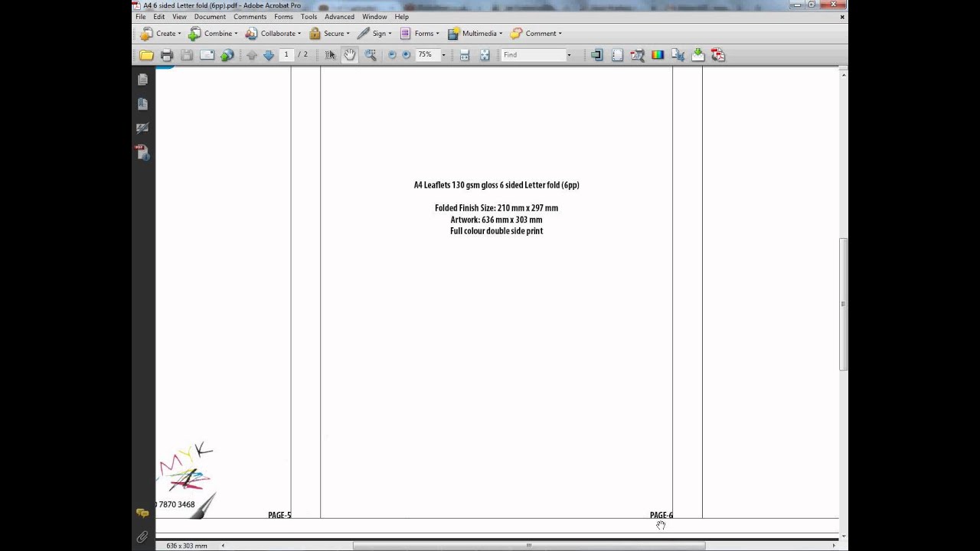This screenshot has height=551, width=980.
Task: Open the Comments menu
Action: (x=250, y=17)
